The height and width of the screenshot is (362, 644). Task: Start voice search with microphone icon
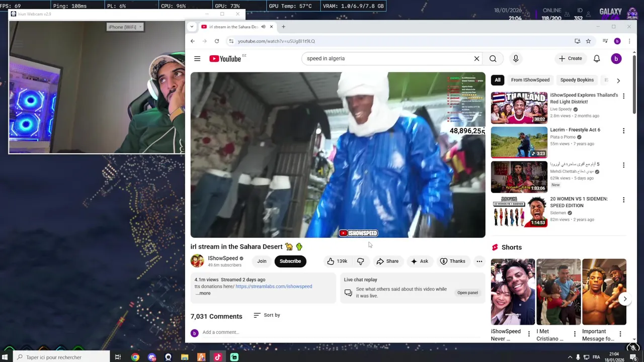pos(516,58)
